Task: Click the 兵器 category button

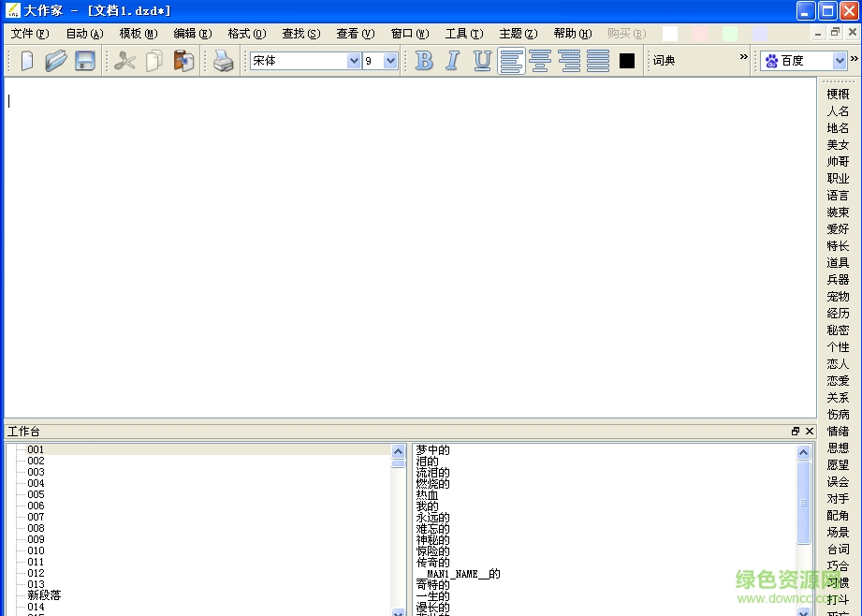Action: [837, 279]
